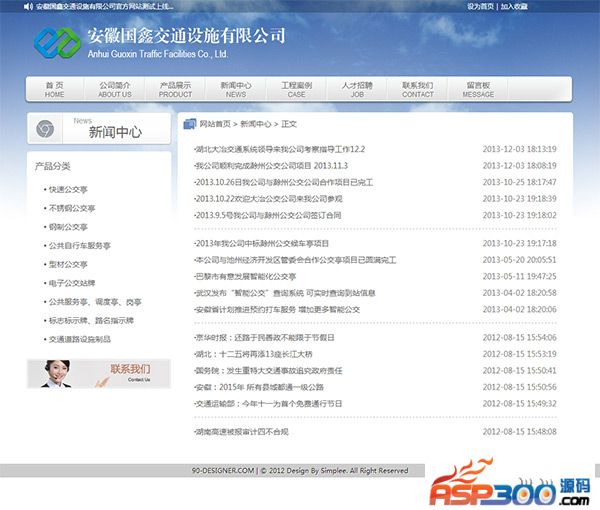Select 工程案例 CASE in navigation
The width and height of the screenshot is (600, 510).
296,89
